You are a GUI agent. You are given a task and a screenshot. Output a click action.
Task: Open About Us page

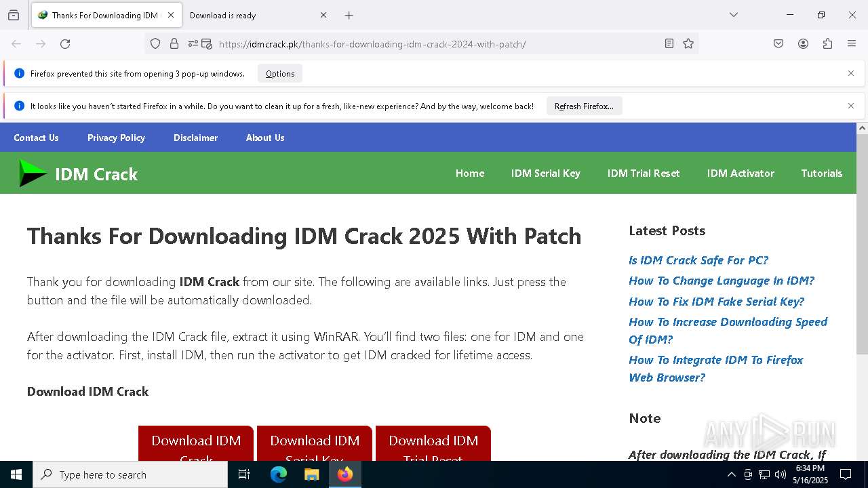[x=265, y=138]
